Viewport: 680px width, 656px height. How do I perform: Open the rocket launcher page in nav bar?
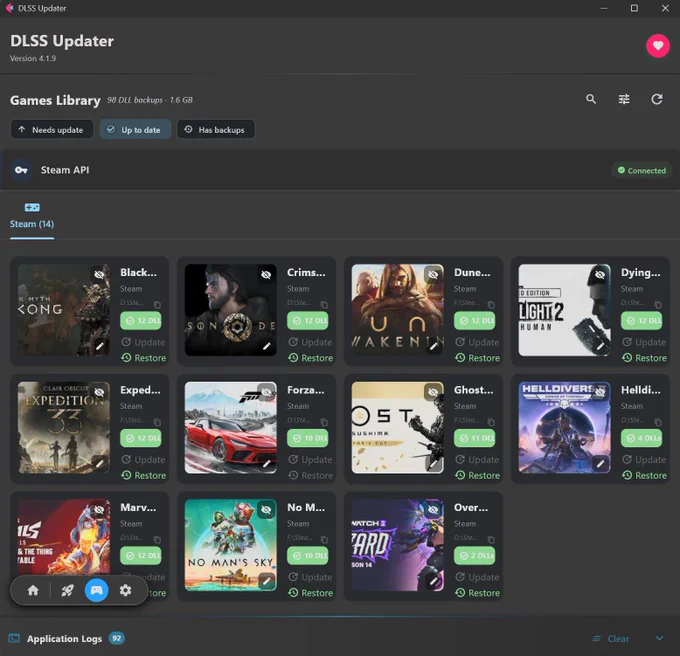tap(67, 590)
